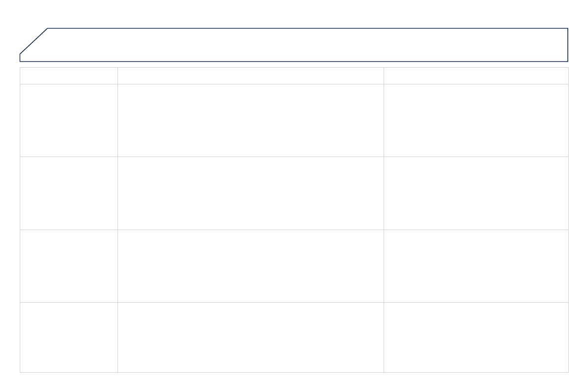Select the right column's empty header cell
The image size is (588, 392).
pos(476,76)
